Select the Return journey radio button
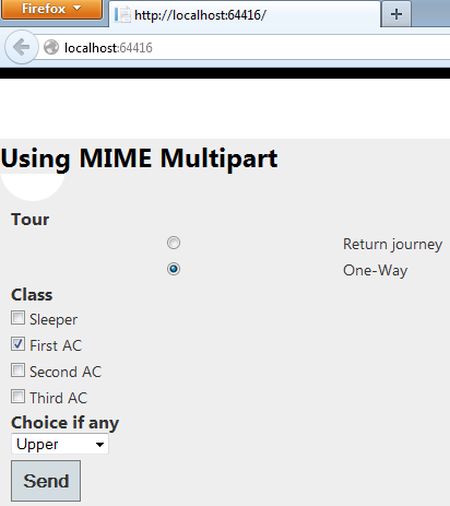 click(x=173, y=243)
